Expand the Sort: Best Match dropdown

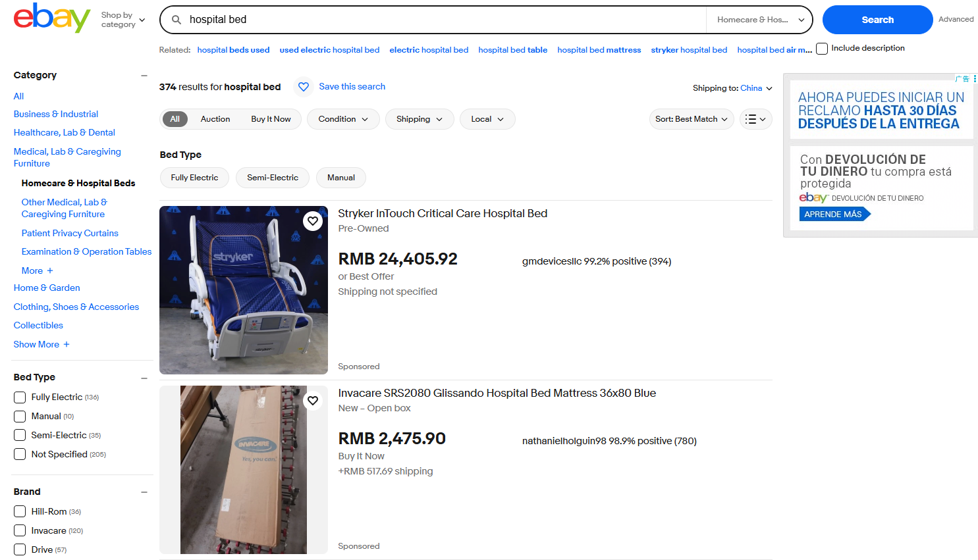coord(691,119)
